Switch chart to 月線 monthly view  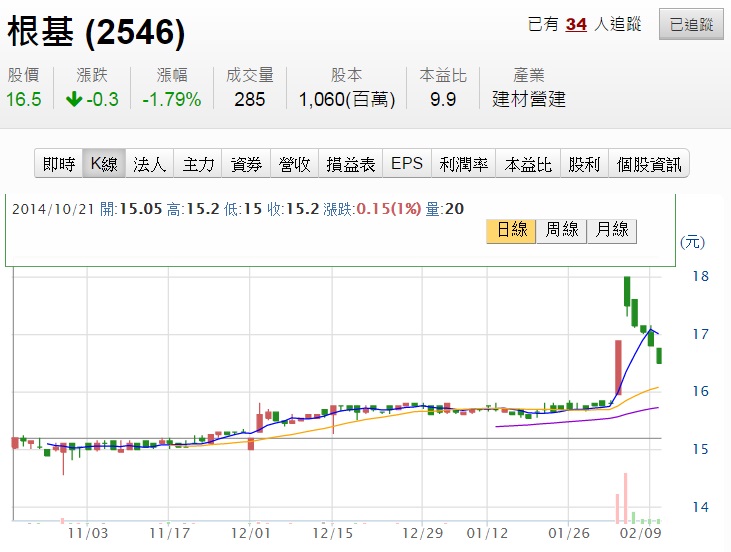pyautogui.click(x=612, y=231)
